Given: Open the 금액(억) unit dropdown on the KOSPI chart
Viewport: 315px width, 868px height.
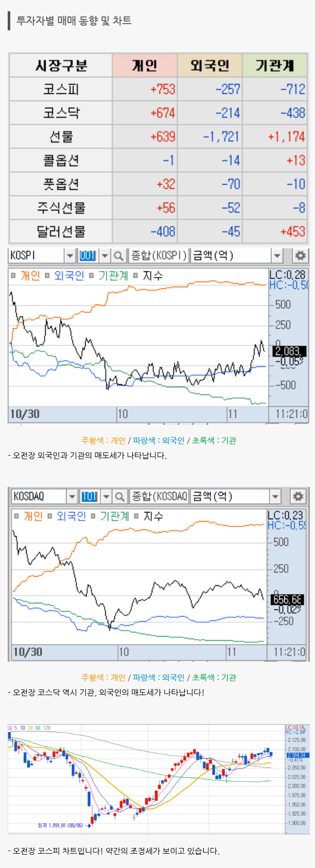Looking at the screenshot, I should (277, 255).
